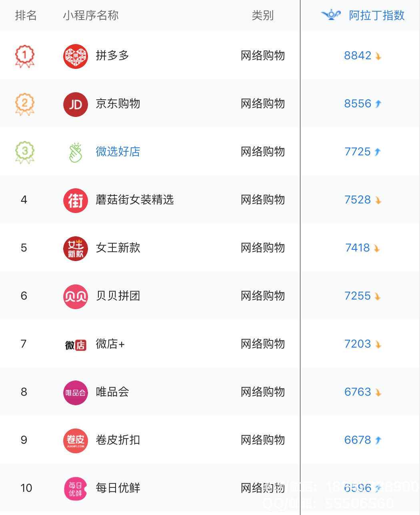Open the 贝贝 pink logo icon
420x515 pixels.
76,296
